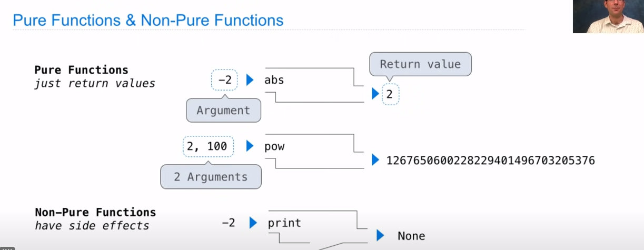Select the dashed return value 2 box

[390, 94]
